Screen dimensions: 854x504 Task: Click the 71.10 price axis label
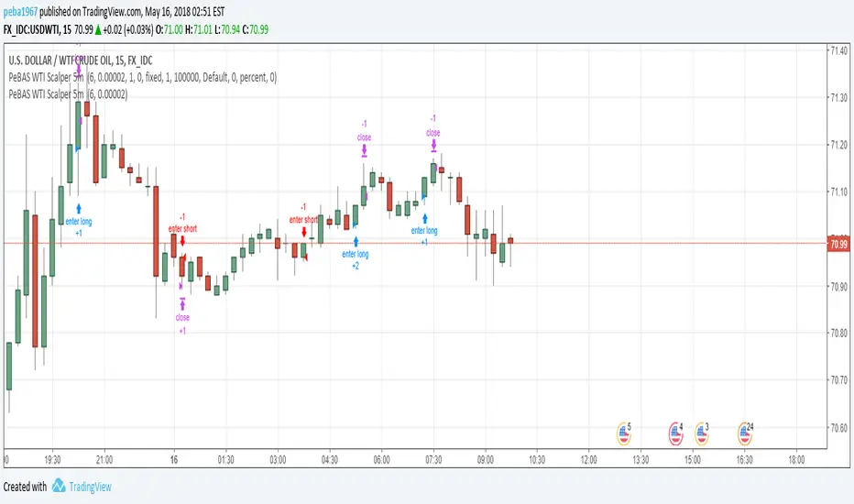[838, 192]
